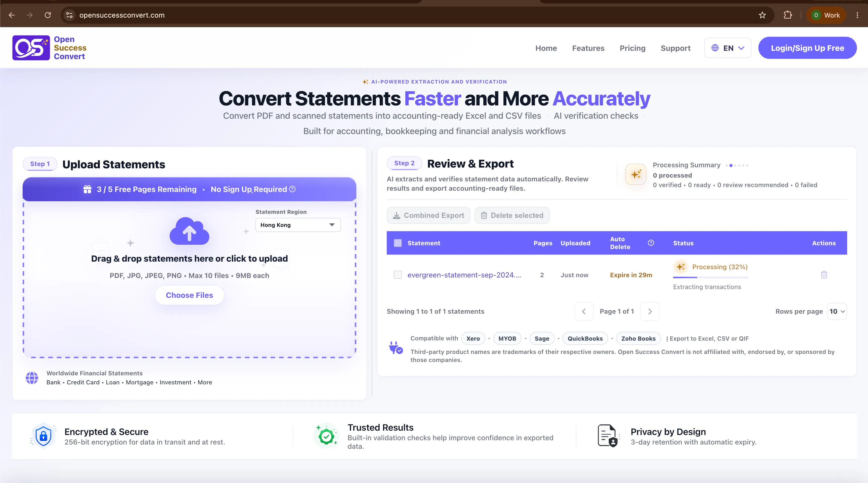Click the compatibility plug icon

(396, 348)
